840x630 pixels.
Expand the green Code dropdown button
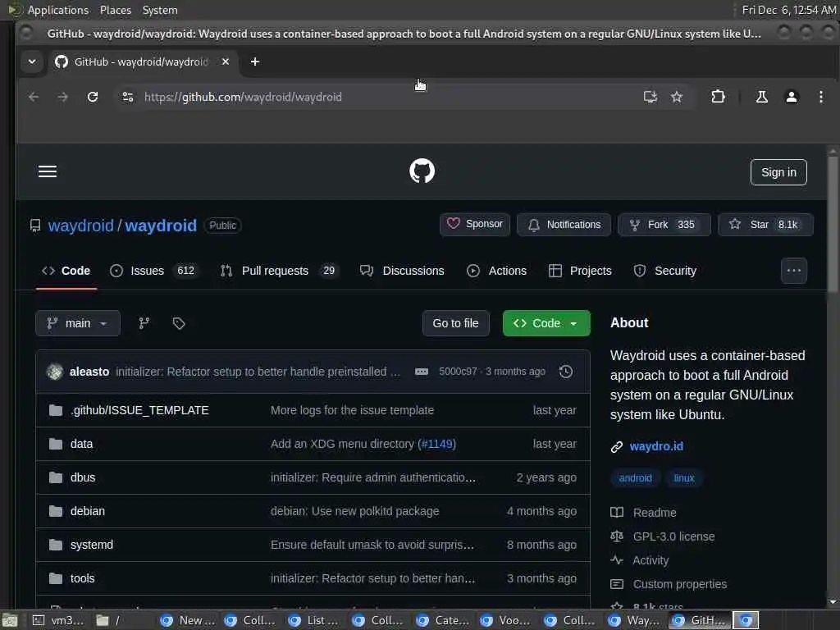click(x=546, y=323)
